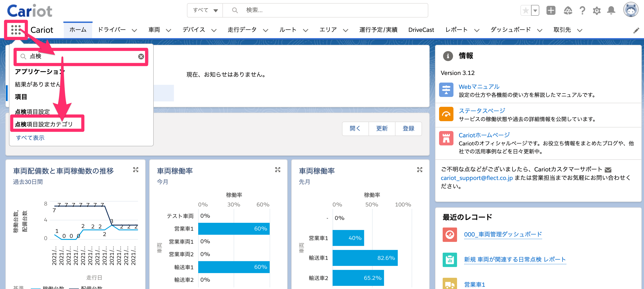Screen dimensions: 644x289
Task: Open the notifications bell
Action: pos(611,11)
